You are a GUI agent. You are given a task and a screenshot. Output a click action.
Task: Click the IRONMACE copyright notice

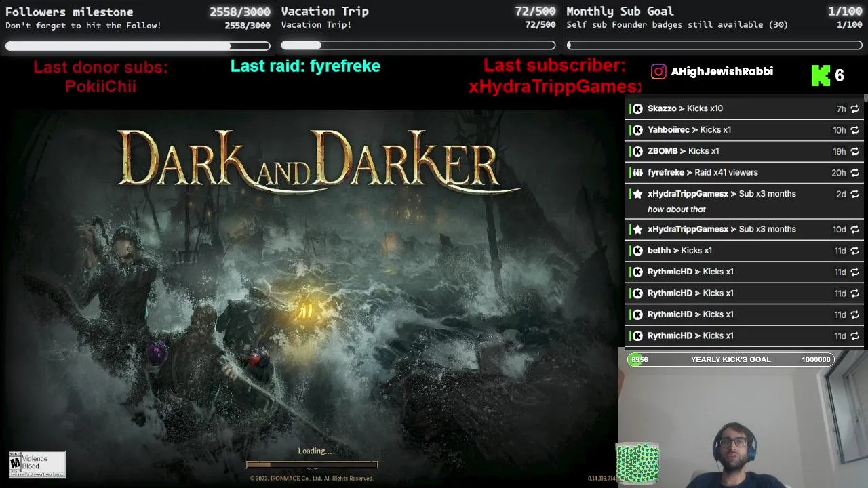(312, 479)
